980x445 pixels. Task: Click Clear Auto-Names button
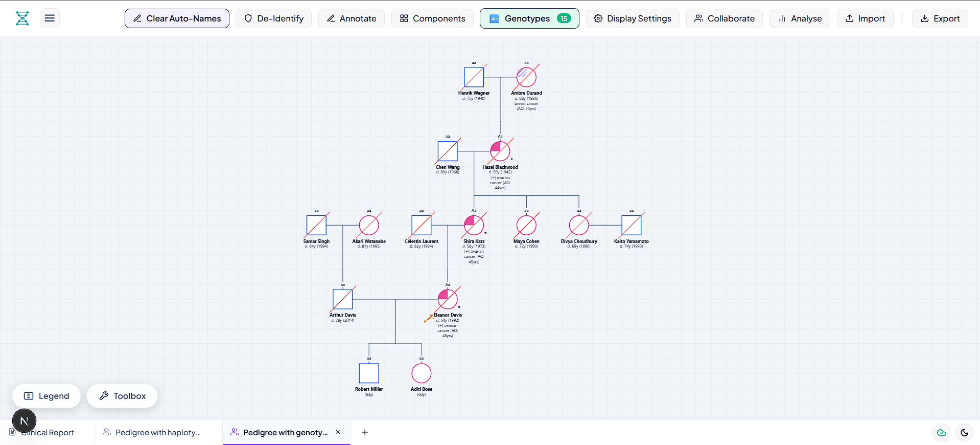coord(177,18)
